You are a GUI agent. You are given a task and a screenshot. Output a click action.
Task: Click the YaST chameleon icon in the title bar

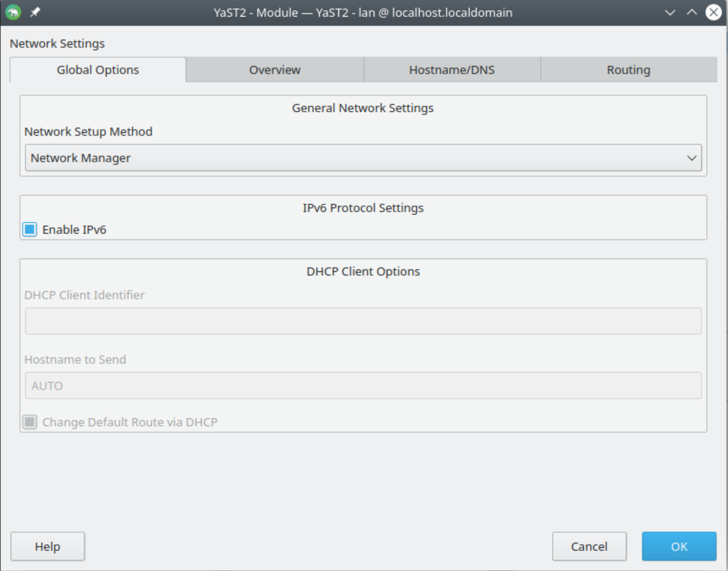(13, 12)
